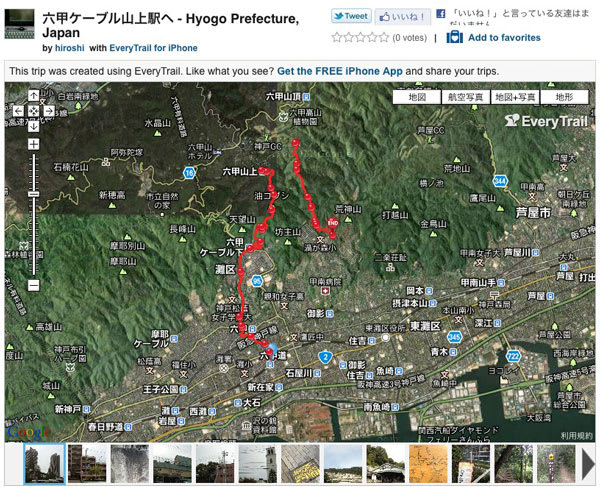Click the route 16 road badge
Screen dimensions: 600x487
tap(189, 173)
